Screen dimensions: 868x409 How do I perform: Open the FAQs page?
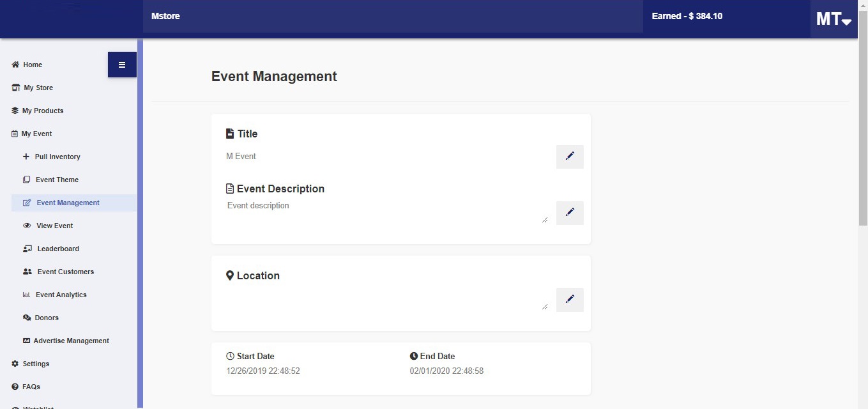click(31, 387)
